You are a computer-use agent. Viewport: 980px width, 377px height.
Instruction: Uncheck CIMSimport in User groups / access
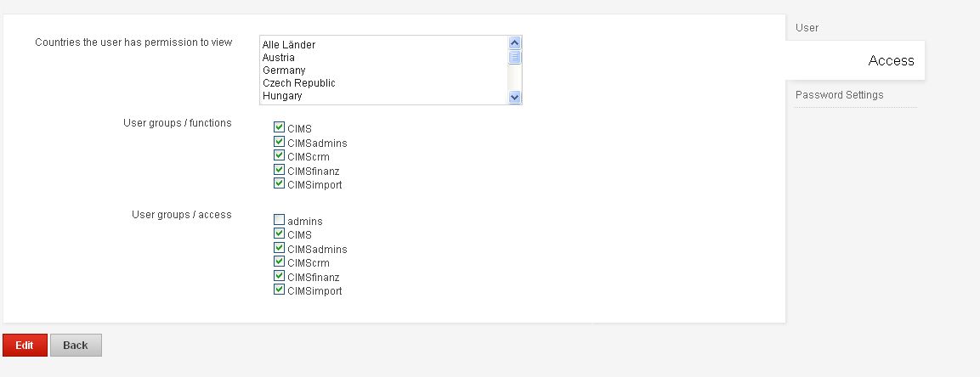279,290
